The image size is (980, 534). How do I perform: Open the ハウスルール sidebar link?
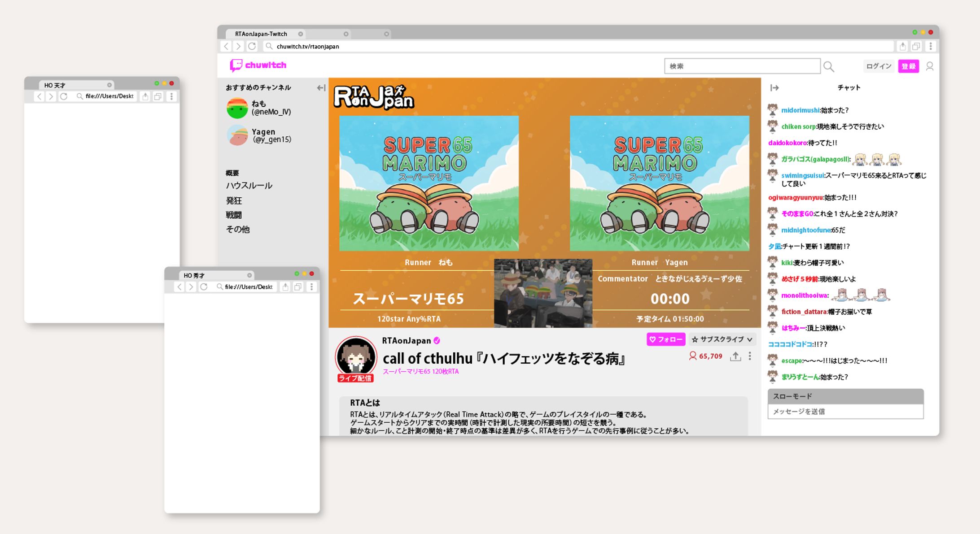(249, 186)
